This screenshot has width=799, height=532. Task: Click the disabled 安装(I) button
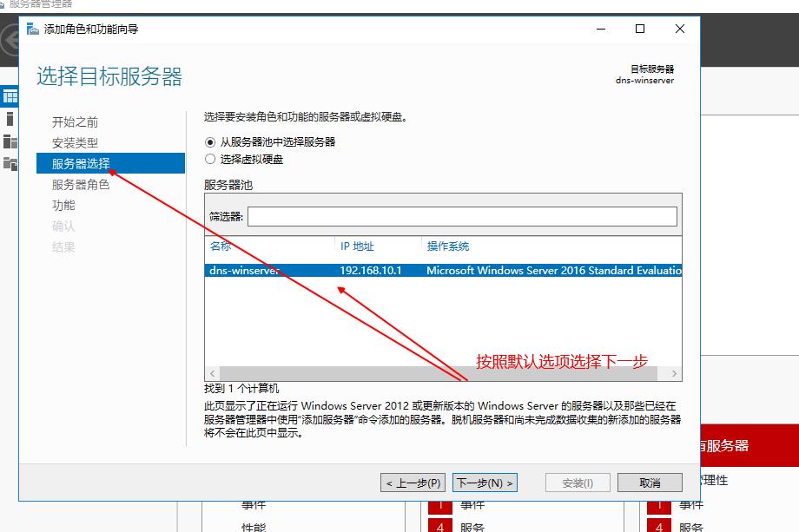(x=577, y=483)
